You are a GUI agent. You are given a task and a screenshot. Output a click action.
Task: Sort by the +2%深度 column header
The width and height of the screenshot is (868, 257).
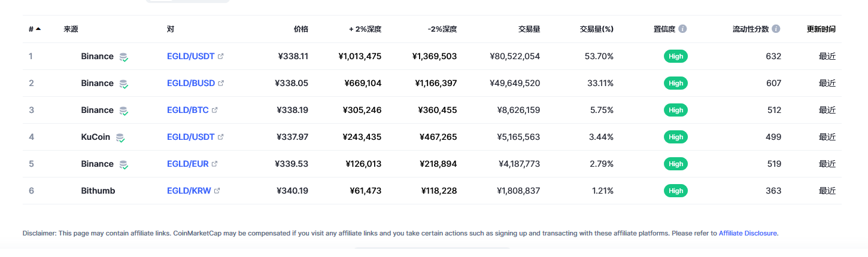[365, 29]
